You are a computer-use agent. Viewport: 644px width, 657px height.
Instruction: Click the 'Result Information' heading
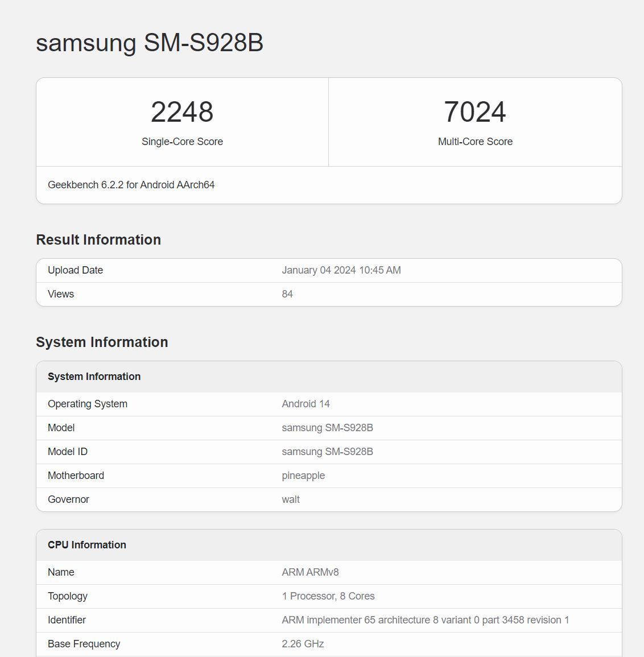click(98, 239)
